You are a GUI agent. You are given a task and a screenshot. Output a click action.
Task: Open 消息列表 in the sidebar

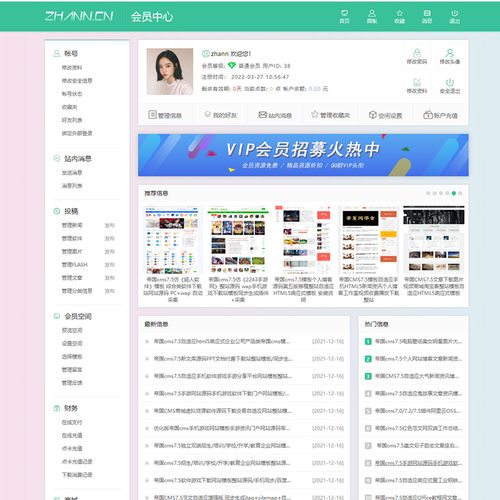72,185
